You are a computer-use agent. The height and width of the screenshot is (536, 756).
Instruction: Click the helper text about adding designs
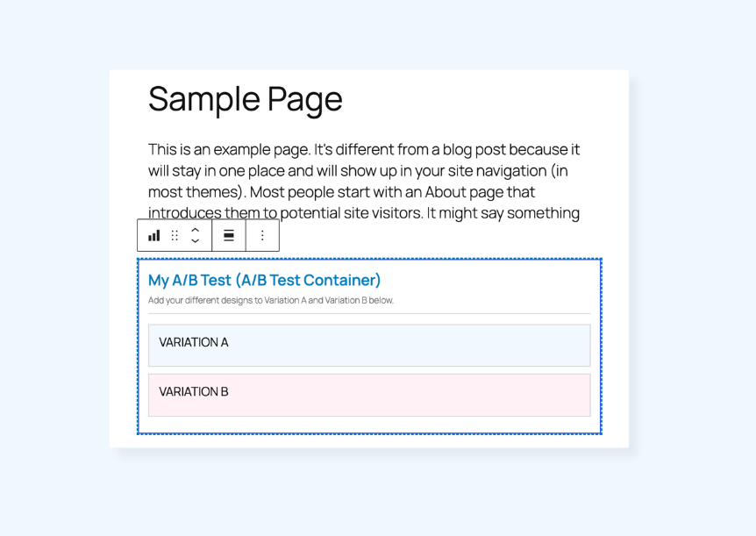pyautogui.click(x=271, y=301)
